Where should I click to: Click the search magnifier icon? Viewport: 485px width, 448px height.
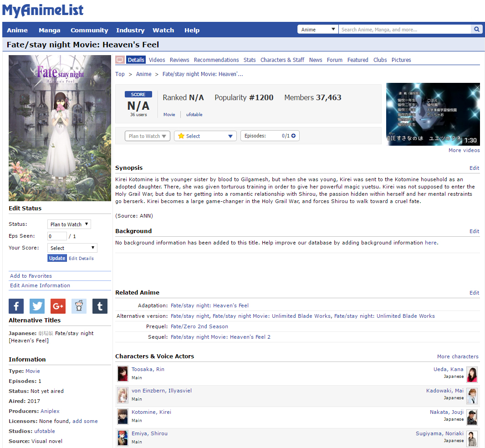pyautogui.click(x=477, y=30)
